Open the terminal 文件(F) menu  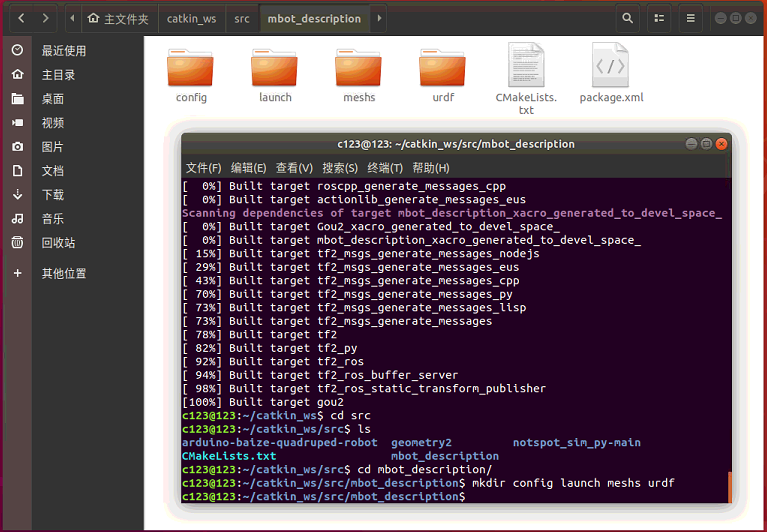(203, 168)
